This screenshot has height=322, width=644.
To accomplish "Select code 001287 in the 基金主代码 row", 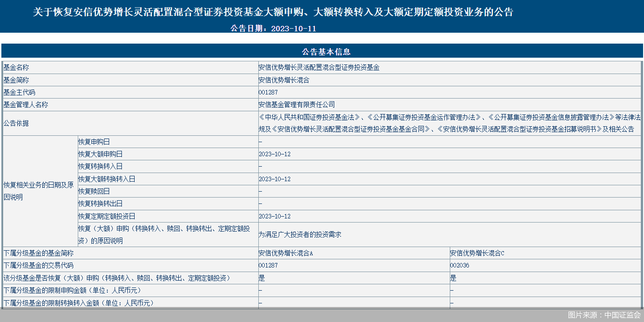I will tap(268, 92).
